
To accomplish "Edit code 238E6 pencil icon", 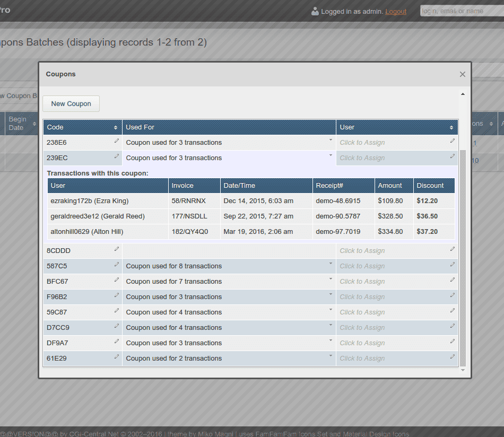I will pyautogui.click(x=117, y=141).
